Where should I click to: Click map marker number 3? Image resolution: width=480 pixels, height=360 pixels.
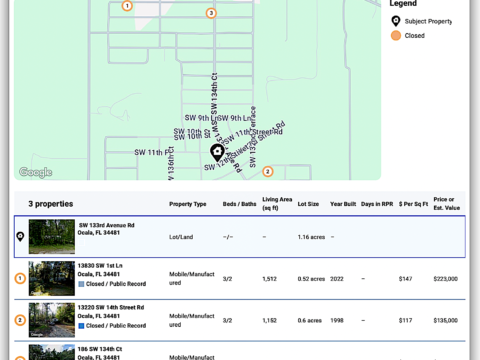point(211,13)
